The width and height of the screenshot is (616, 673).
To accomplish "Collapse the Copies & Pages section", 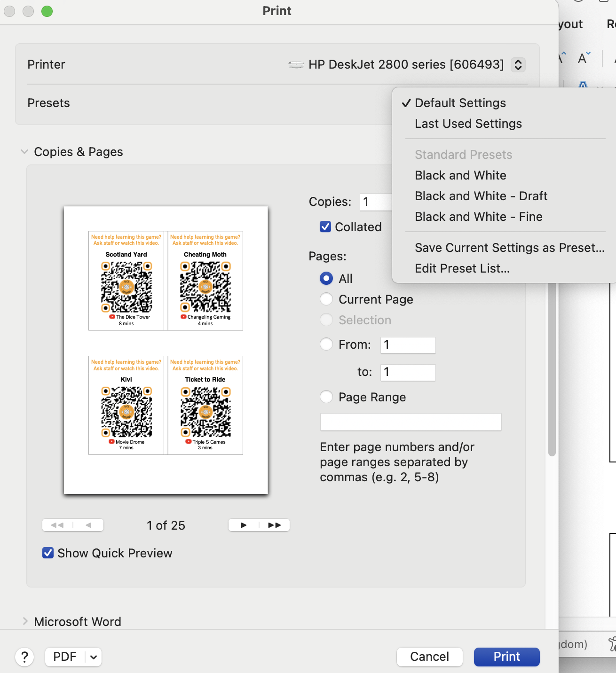I will click(x=24, y=152).
